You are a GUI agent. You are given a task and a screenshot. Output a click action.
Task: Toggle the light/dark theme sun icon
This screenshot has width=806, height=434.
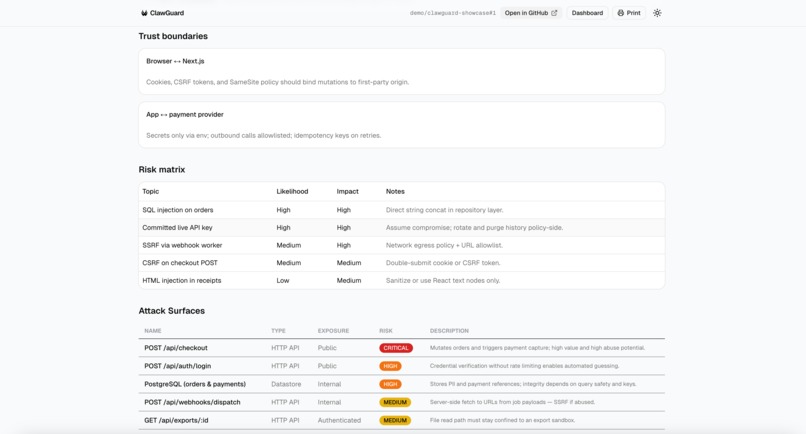pos(657,13)
